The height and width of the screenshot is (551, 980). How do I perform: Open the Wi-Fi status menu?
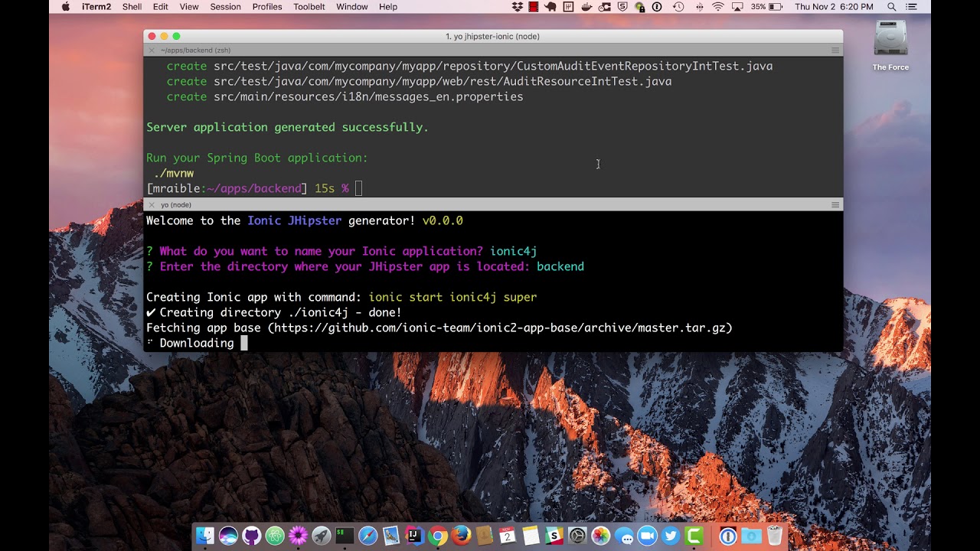tap(717, 7)
